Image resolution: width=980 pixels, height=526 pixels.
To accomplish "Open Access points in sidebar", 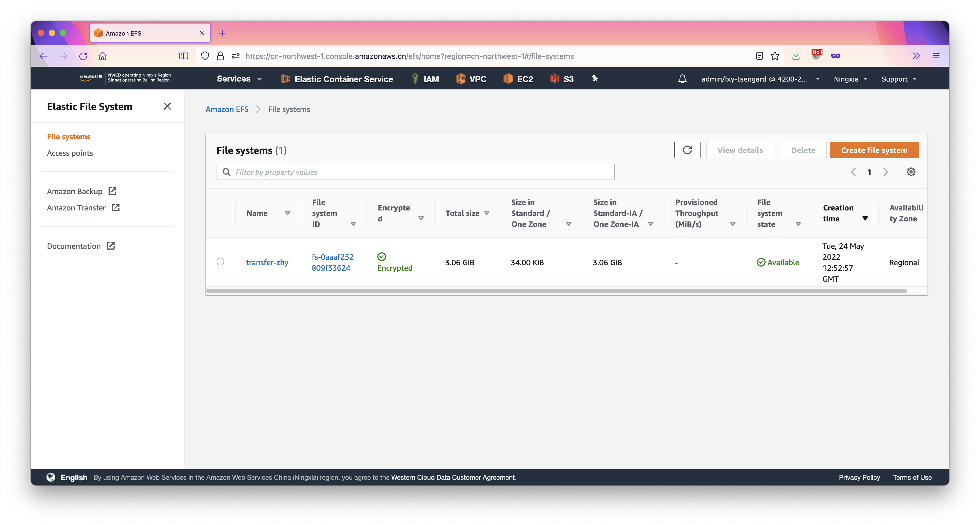I will (70, 153).
